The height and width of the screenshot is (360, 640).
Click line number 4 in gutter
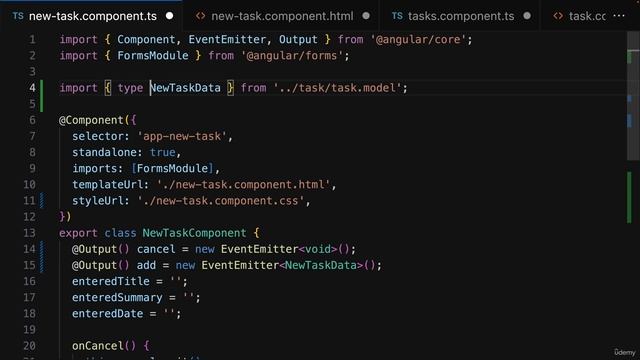[x=32, y=88]
